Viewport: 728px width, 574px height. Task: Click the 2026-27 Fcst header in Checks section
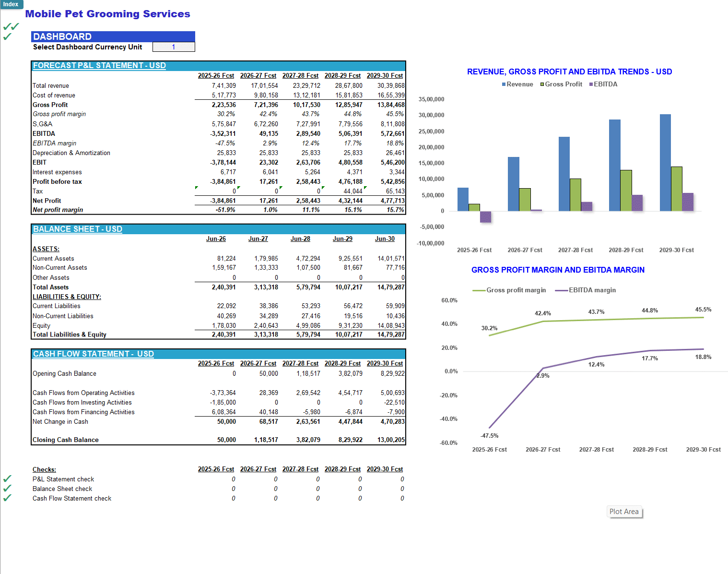click(x=258, y=469)
